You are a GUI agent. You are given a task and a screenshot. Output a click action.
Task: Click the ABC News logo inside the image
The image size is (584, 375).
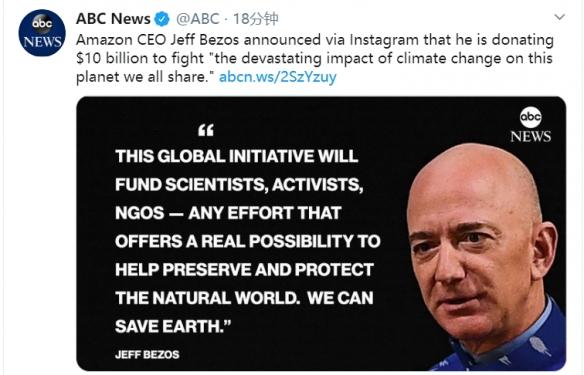click(530, 125)
